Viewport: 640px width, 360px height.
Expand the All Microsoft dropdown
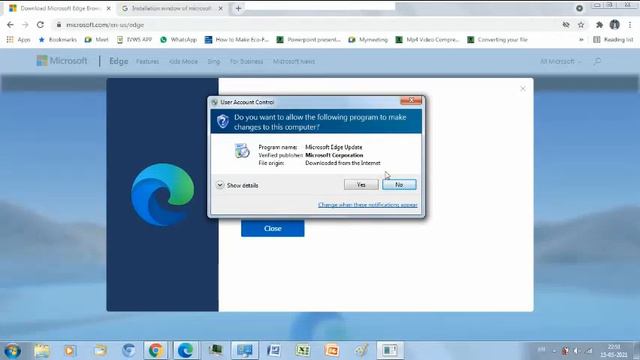point(560,62)
